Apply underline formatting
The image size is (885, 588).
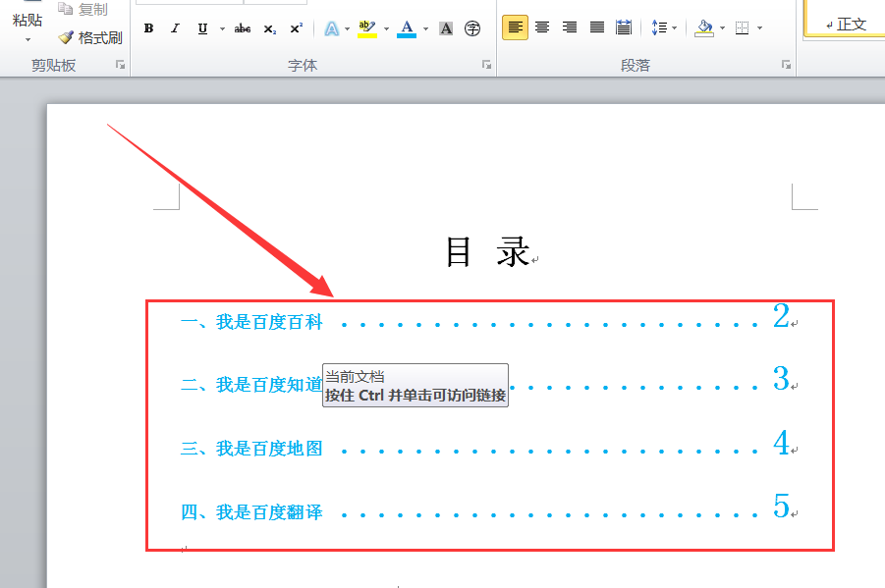[x=202, y=28]
